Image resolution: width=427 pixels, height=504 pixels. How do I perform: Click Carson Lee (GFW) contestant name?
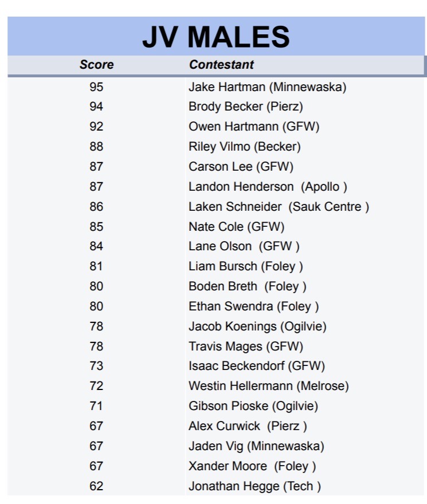241,167
